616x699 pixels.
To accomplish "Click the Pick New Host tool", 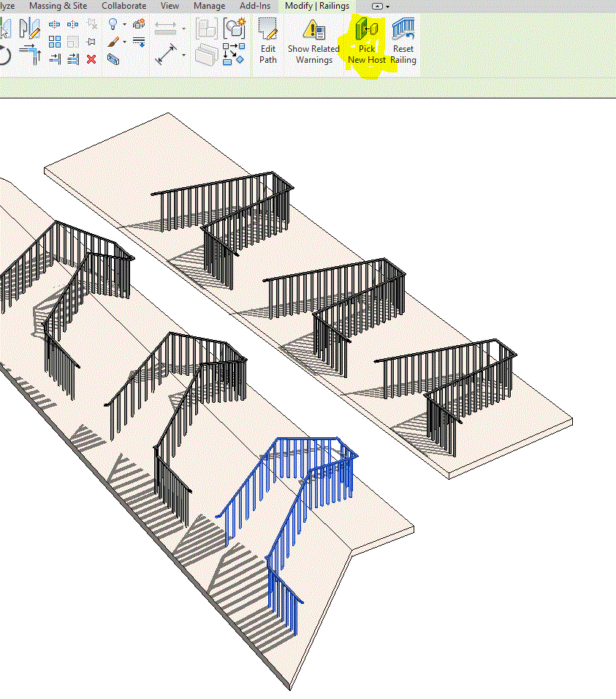I will [x=366, y=40].
